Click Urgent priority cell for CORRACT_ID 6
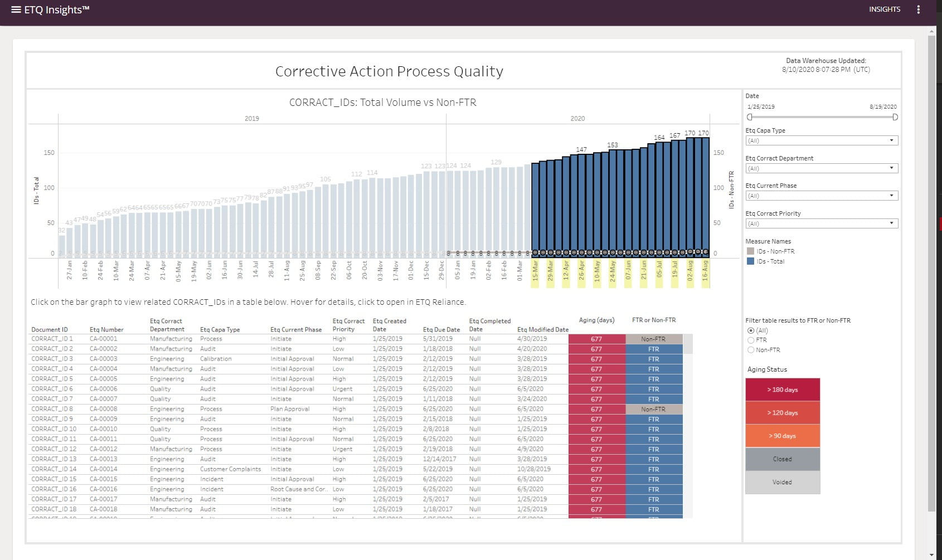 pyautogui.click(x=343, y=389)
